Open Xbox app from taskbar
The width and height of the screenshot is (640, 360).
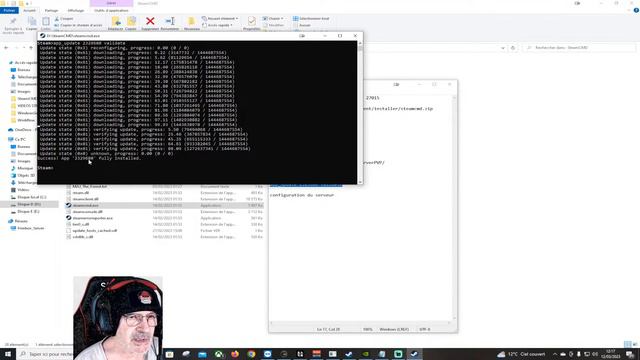(218, 354)
